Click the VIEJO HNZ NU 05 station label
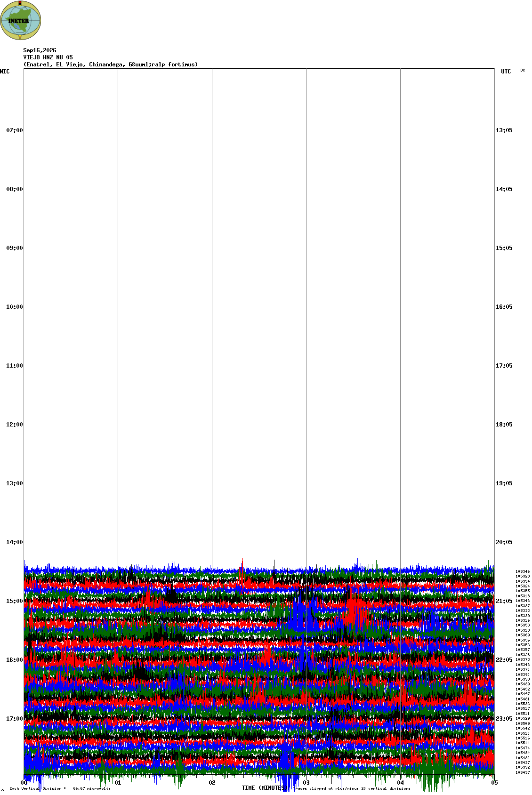 48,57
